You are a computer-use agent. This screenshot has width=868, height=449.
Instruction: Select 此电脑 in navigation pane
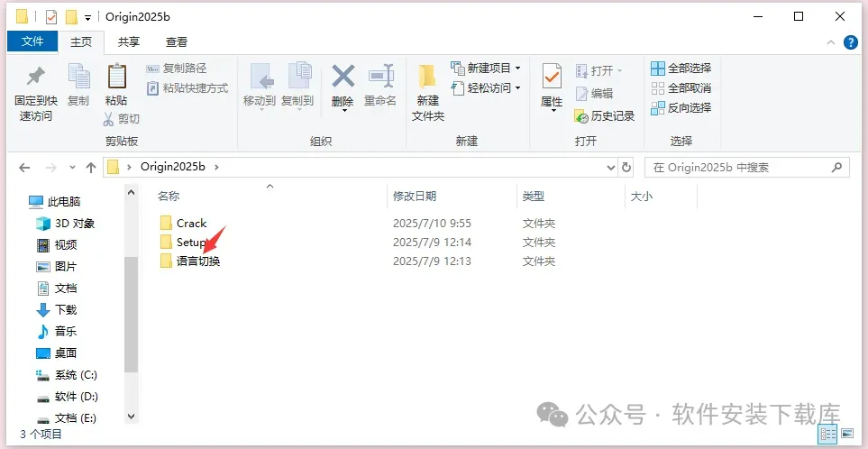(55, 202)
